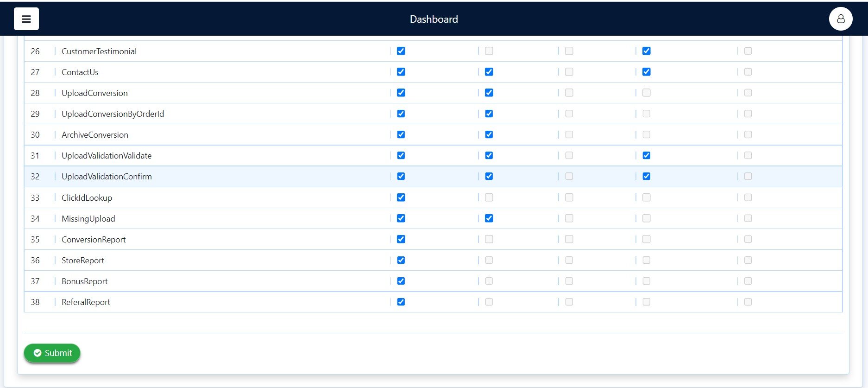Check second checkbox for ReferalReport
This screenshot has width=868, height=388.
point(489,302)
